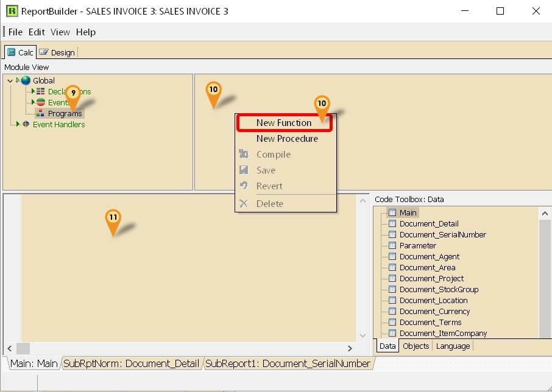Image resolution: width=552 pixels, height=392 pixels.
Task: Expand the Declarations tree node
Action: click(x=33, y=91)
